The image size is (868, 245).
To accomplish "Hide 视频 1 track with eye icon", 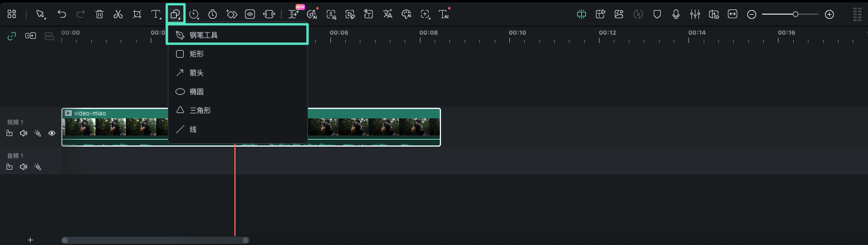I will click(x=52, y=134).
